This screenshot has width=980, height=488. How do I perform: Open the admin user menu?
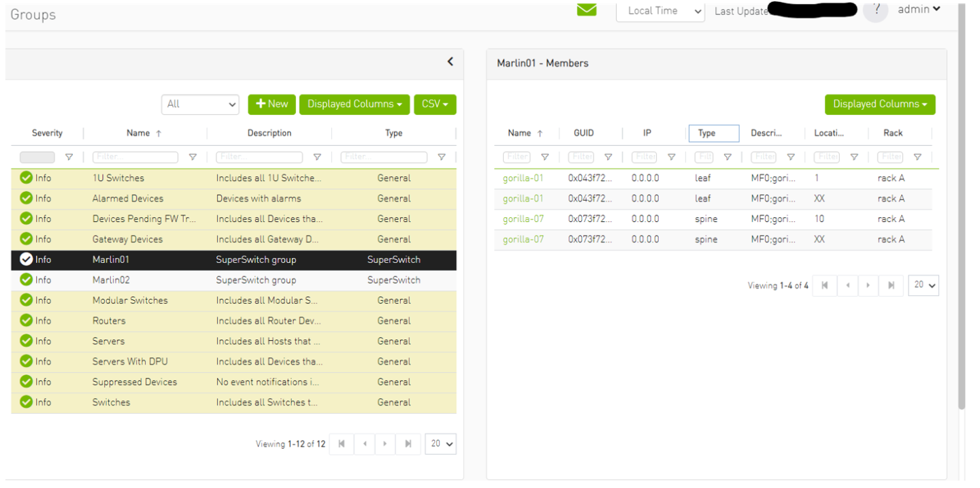(919, 10)
